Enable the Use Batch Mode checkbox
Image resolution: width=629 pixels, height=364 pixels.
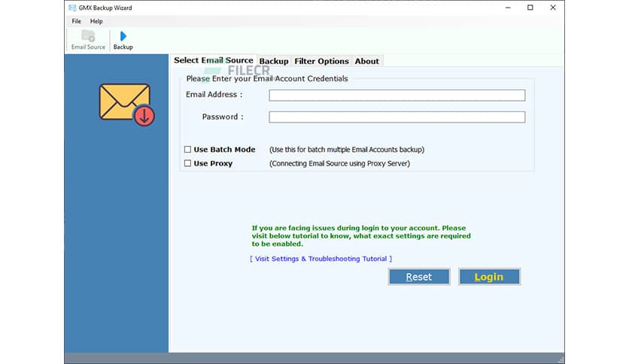pos(187,150)
